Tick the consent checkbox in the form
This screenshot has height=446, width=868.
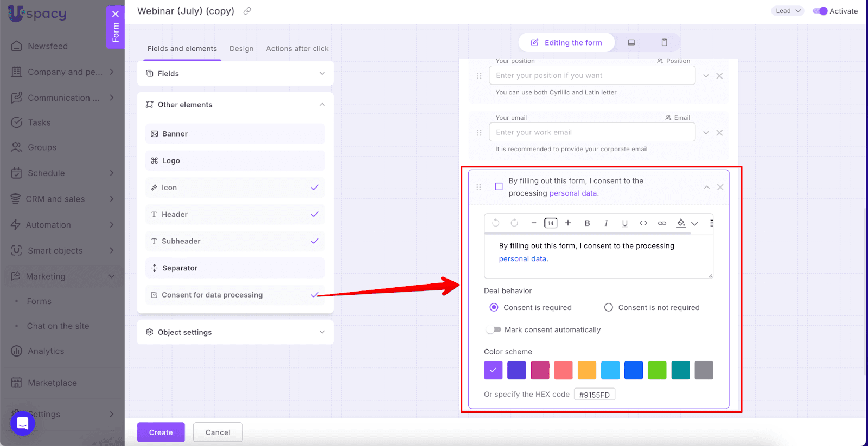tap(499, 186)
